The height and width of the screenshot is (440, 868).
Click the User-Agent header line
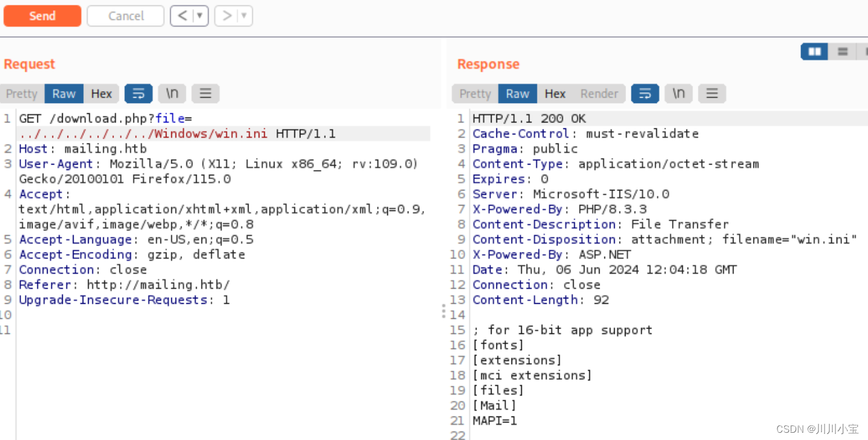218,171
